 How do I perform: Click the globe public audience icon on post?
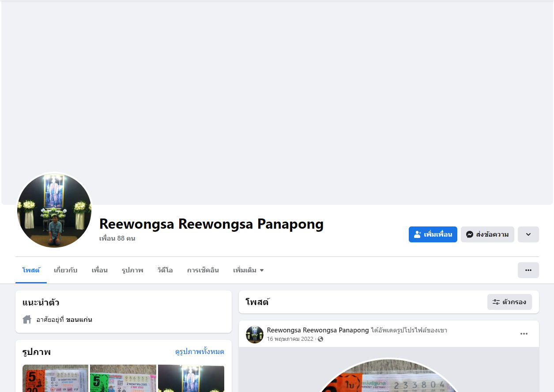320,339
